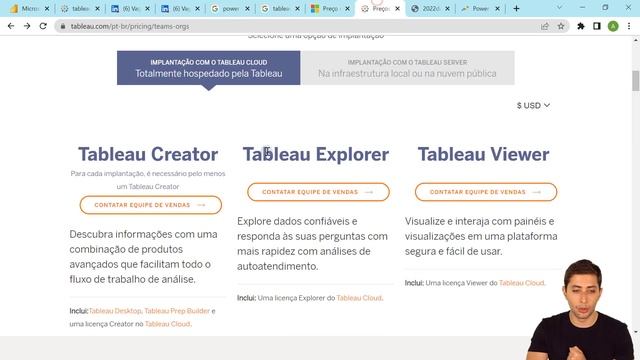The width and height of the screenshot is (640, 360).
Task: Select 'Implantação com o Tableau Cloud' option
Action: (209, 68)
